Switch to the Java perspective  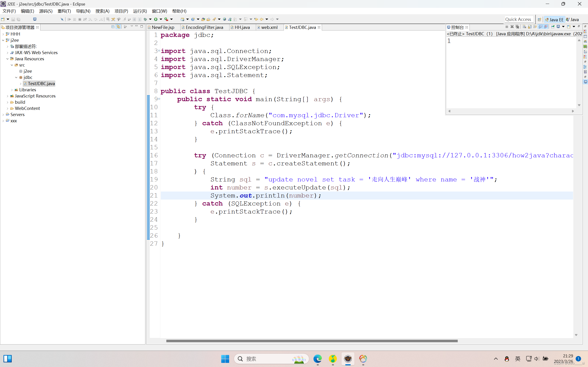pos(573,19)
